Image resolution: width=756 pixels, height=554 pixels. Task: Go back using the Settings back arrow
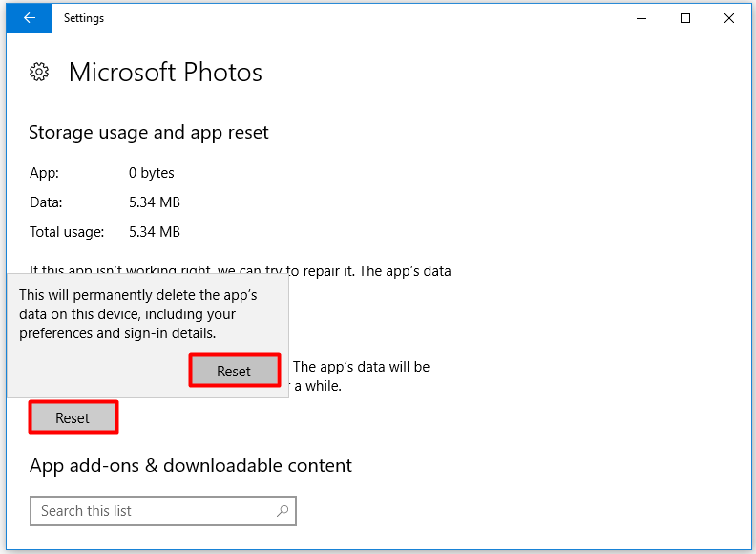[x=30, y=18]
